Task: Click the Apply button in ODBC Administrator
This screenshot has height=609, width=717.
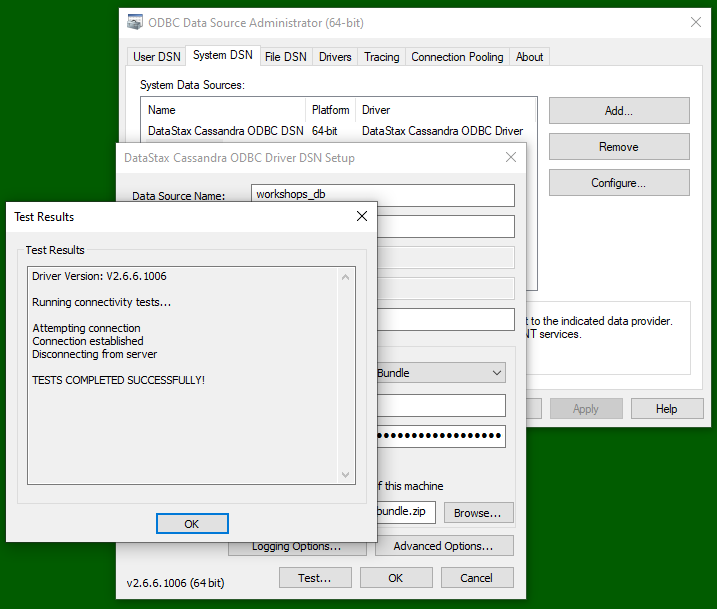Action: (586, 408)
